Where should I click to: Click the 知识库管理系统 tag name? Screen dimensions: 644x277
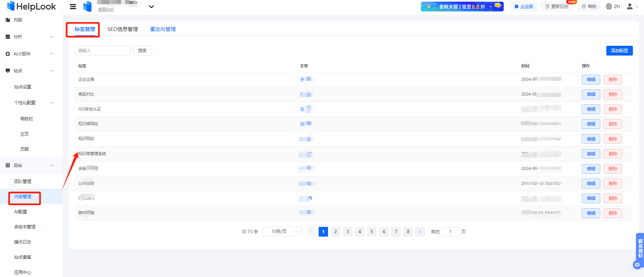pyautogui.click(x=92, y=154)
